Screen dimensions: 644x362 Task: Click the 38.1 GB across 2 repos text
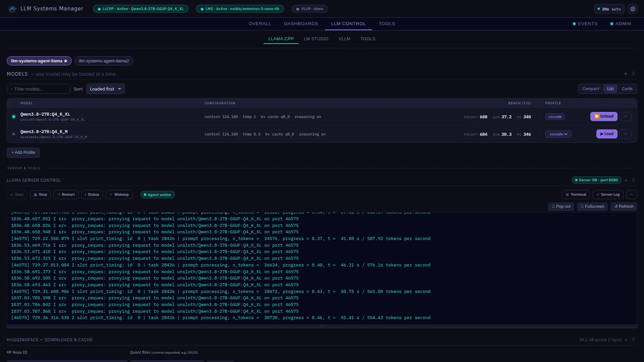pyautogui.click(x=600, y=340)
